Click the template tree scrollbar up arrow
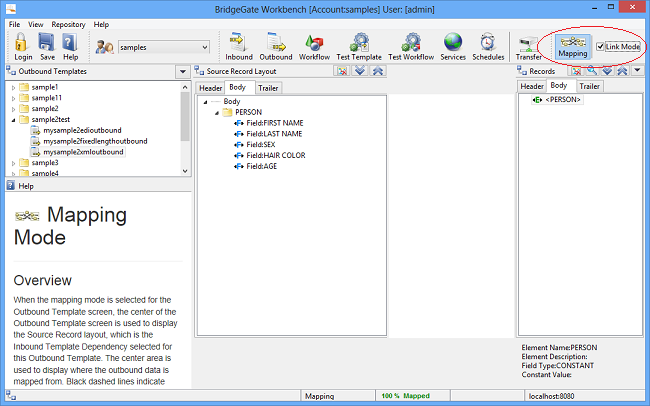650x406 pixels. [185, 87]
